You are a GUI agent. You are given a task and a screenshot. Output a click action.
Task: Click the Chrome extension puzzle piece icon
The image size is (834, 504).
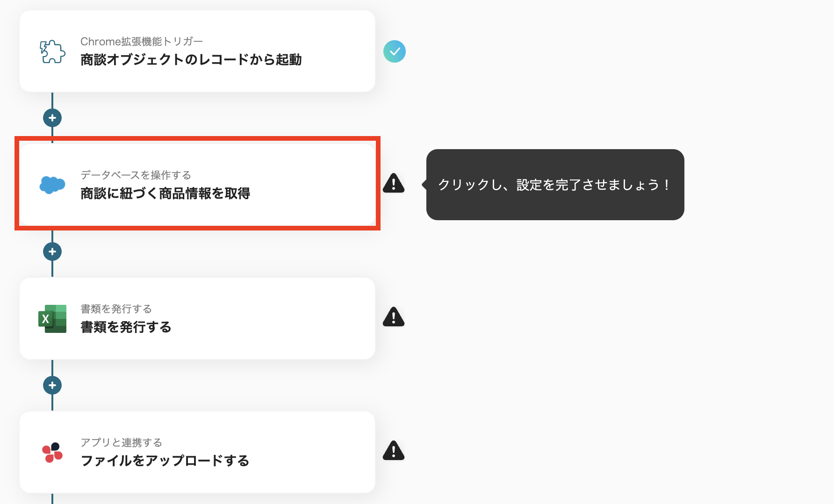coord(51,51)
